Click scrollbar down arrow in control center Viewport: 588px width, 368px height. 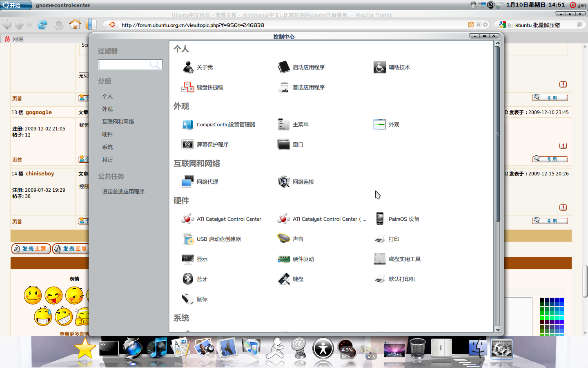click(497, 330)
